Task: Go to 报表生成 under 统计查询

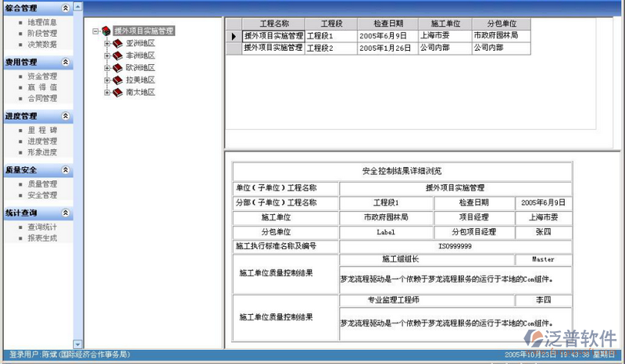Action: pos(42,238)
